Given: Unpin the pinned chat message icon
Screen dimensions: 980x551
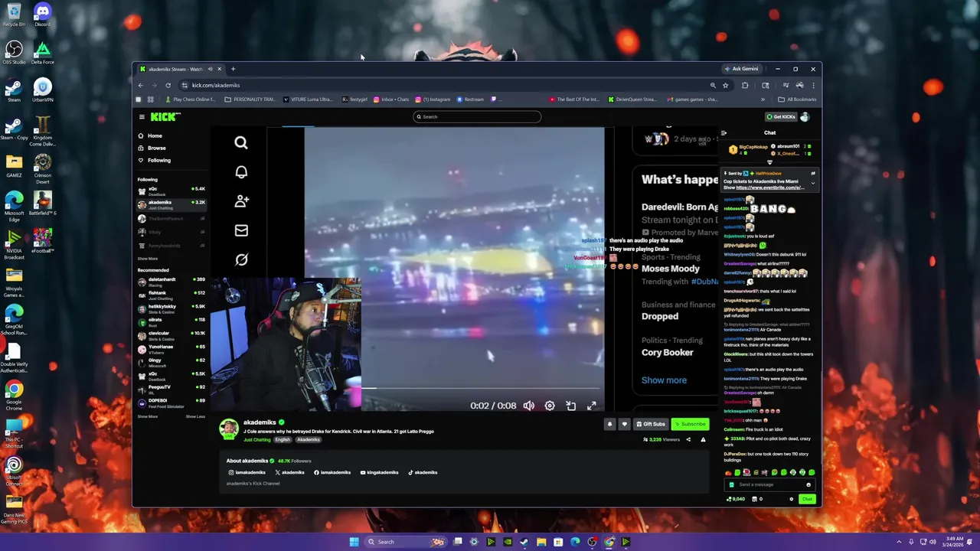Looking at the screenshot, I should [813, 174].
